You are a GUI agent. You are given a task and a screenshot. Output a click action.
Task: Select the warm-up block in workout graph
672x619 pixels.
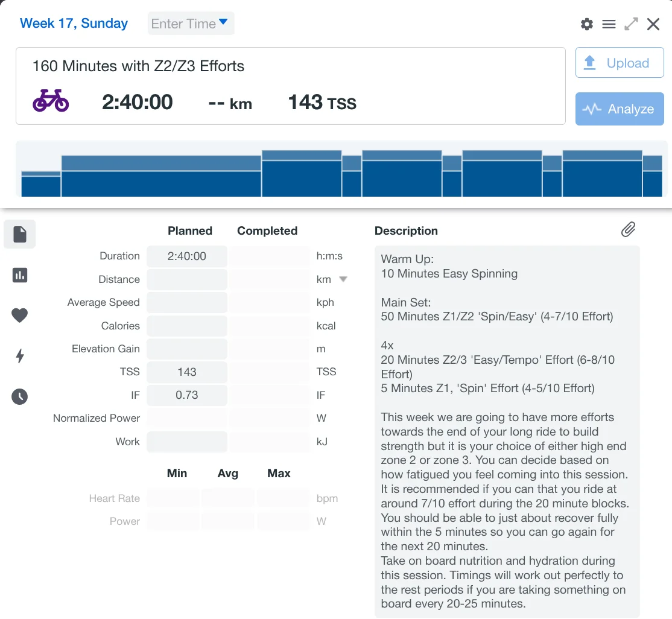(x=40, y=184)
